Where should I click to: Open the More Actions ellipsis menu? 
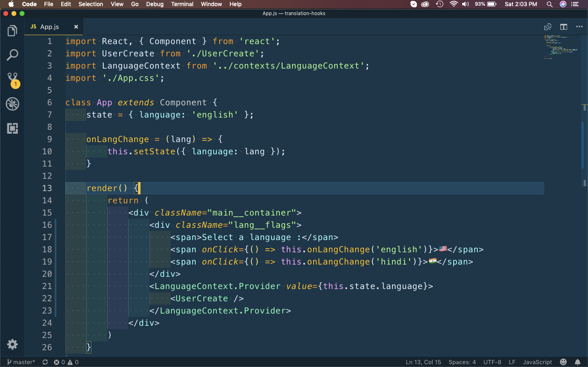(x=579, y=27)
